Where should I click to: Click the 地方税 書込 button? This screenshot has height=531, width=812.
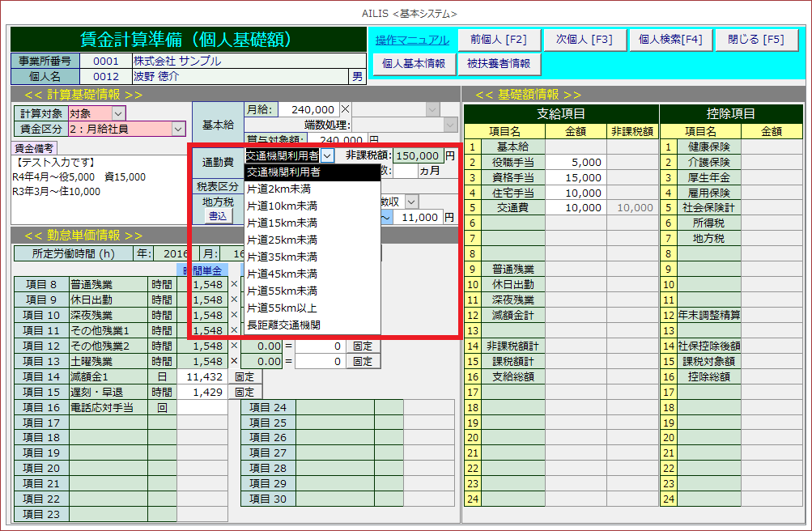pyautogui.click(x=217, y=216)
